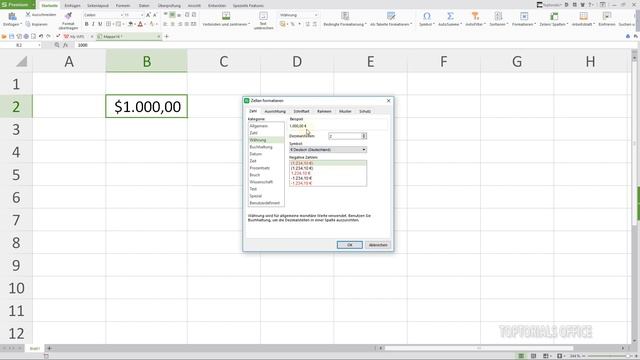The image size is (640, 360).
Task: Toggle italic formatting button
Action: [93, 24]
